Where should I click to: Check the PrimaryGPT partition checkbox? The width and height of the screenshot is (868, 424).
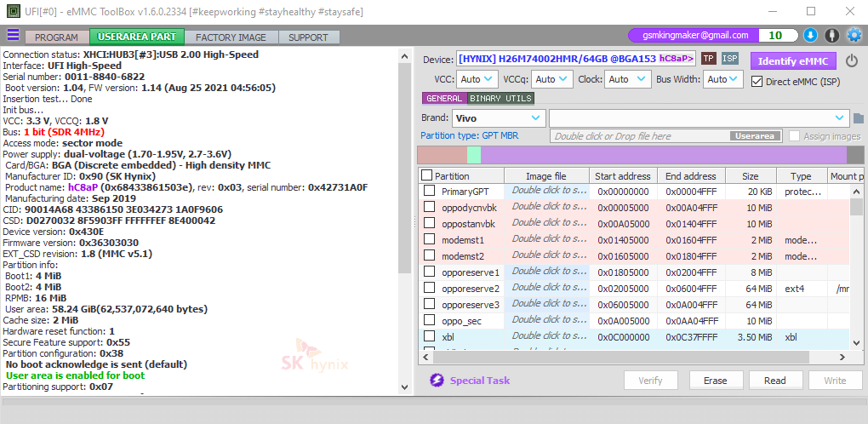(x=429, y=191)
